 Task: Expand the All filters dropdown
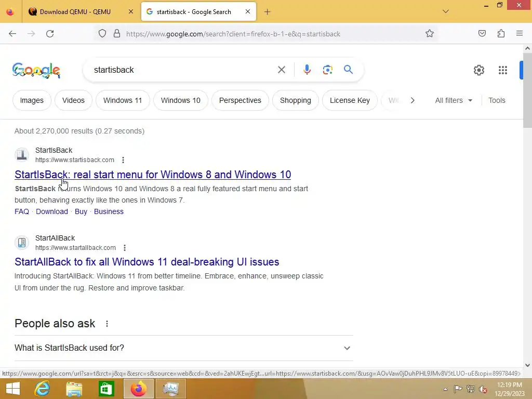pos(454,100)
